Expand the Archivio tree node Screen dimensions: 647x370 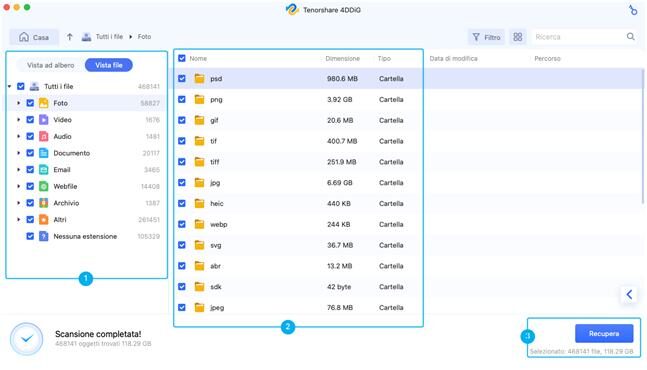18,203
